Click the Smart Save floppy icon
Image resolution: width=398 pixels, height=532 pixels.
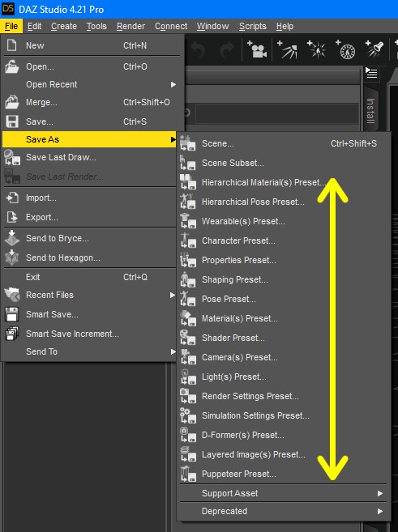click(11, 314)
